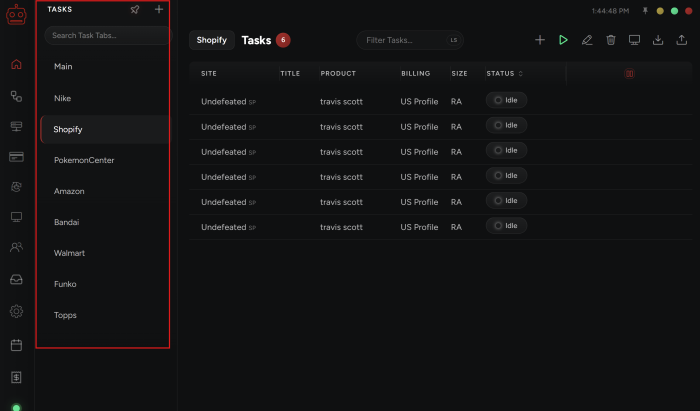
Task: Click the TITLE column header
Action: tap(290, 74)
